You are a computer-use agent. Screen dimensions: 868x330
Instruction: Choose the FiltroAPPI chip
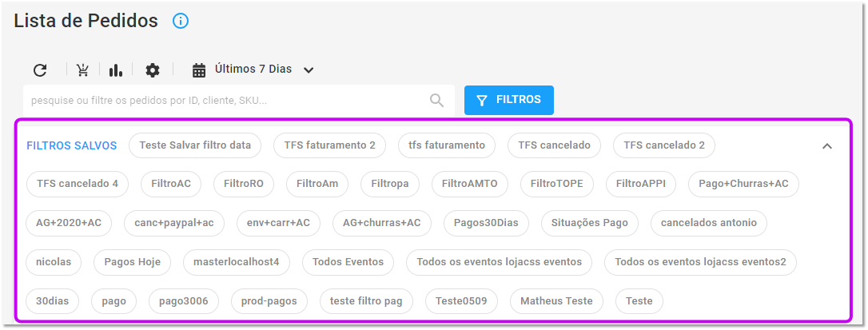[640, 184]
